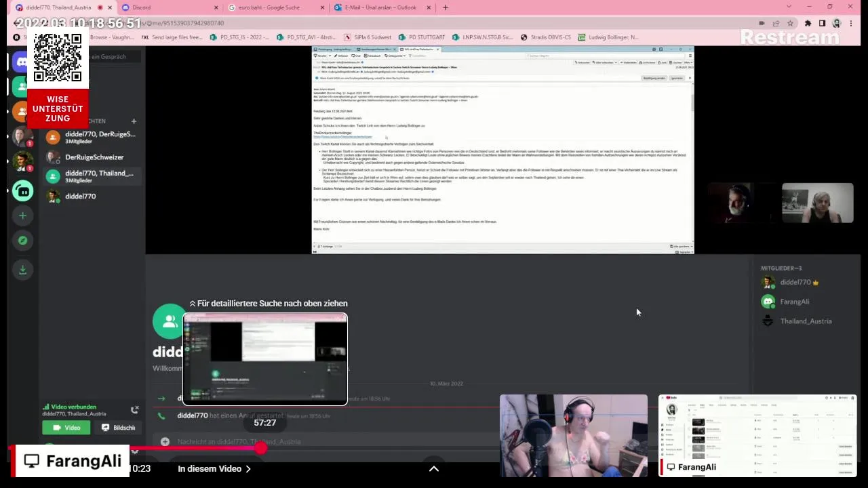The width and height of the screenshot is (868, 488).
Task: Open the Chrome profile avatar
Action: pyautogui.click(x=836, y=23)
